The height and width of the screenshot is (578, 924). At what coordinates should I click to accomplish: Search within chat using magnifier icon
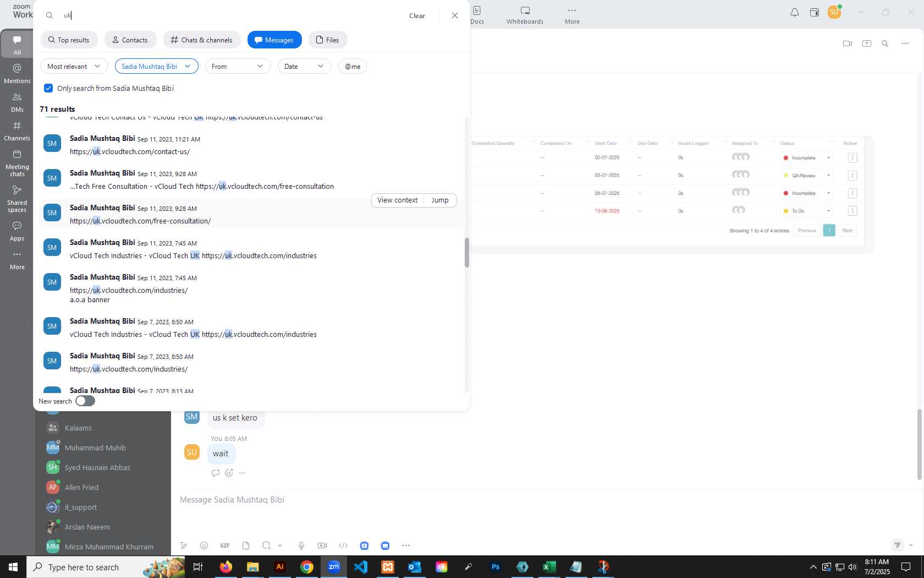(x=885, y=43)
